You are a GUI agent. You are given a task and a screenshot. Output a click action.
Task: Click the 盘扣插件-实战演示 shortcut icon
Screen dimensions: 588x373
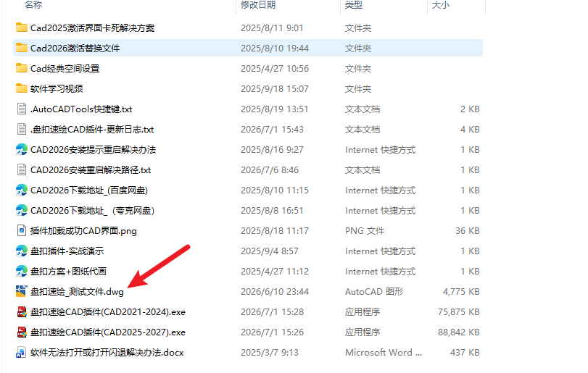pyautogui.click(x=21, y=251)
